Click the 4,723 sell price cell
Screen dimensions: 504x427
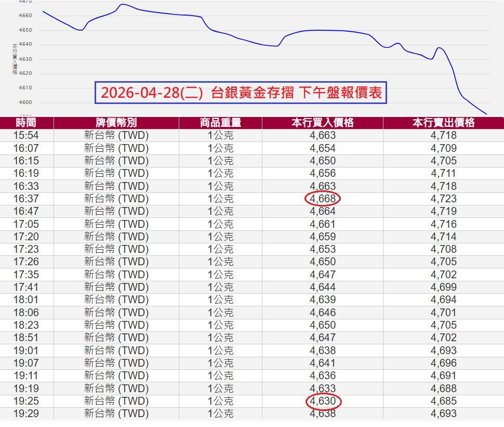click(x=443, y=199)
